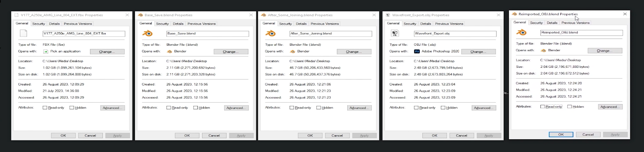Click Blender icon beside Base_Save filename field
The height and width of the screenshot is (152, 644).
pos(148,33)
